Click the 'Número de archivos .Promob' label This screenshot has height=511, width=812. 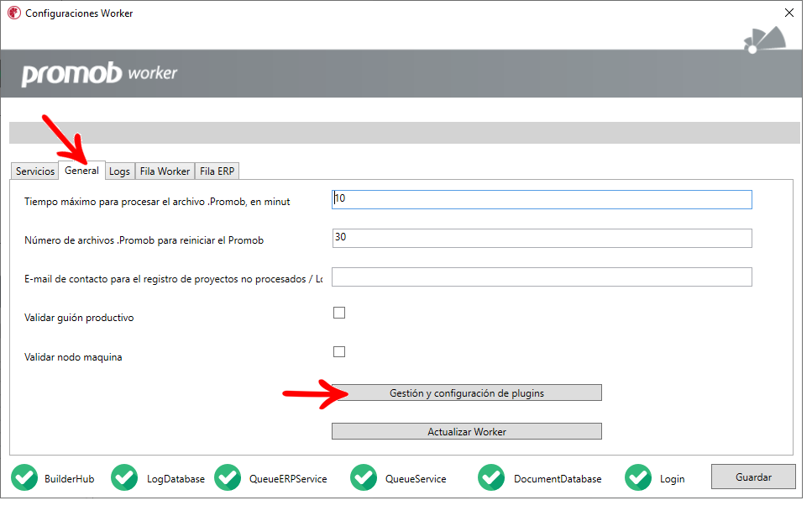(144, 240)
